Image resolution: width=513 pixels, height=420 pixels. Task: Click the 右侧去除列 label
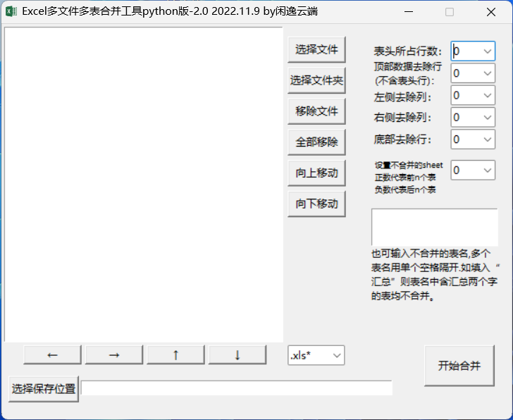(402, 118)
